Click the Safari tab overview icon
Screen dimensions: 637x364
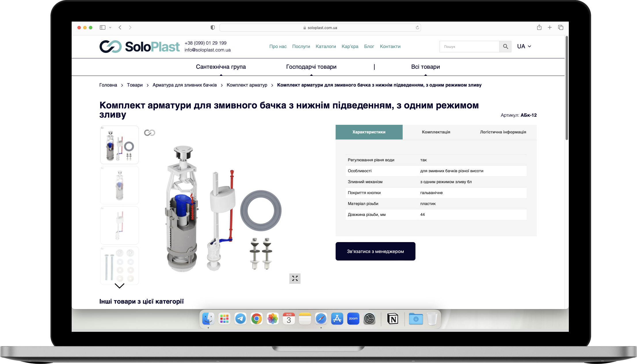[560, 28]
